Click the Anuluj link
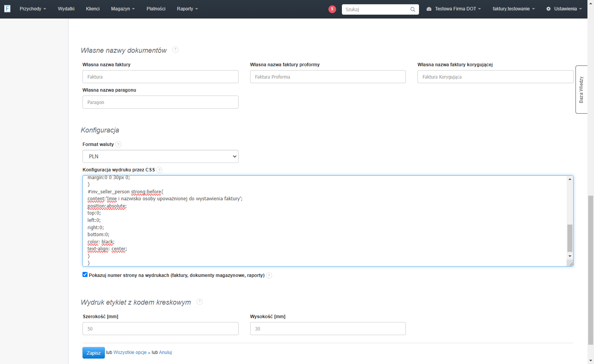This screenshot has width=594, height=364. tap(165, 352)
